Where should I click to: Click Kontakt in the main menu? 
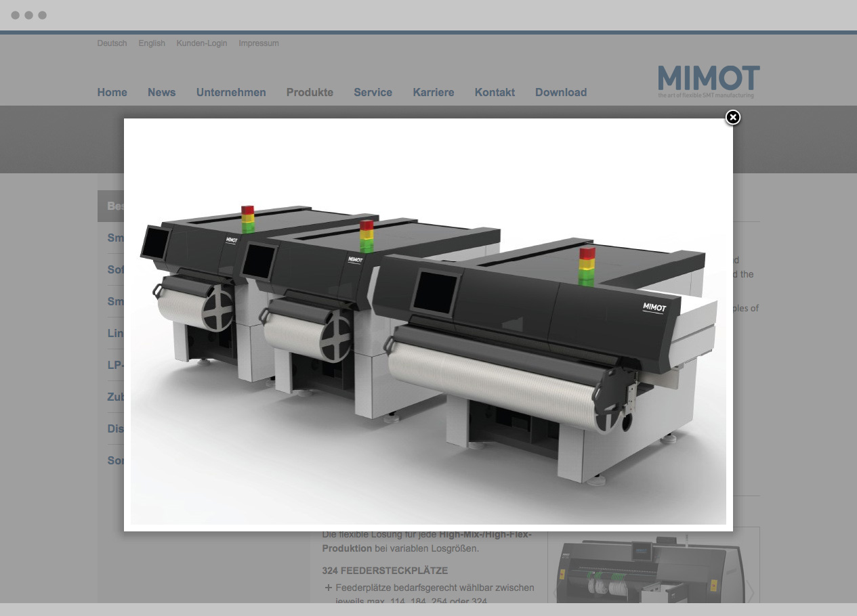[495, 93]
